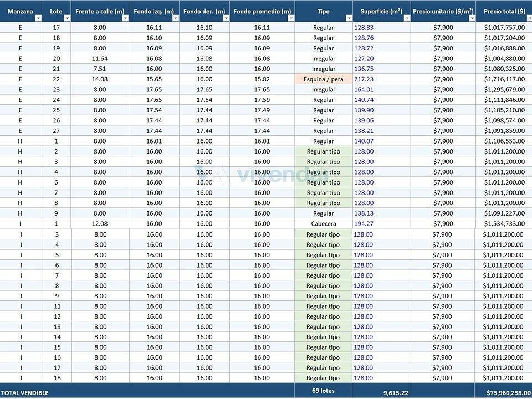Click surface value 128.83 in lot 17 row
The image size is (532, 399).
click(364, 28)
